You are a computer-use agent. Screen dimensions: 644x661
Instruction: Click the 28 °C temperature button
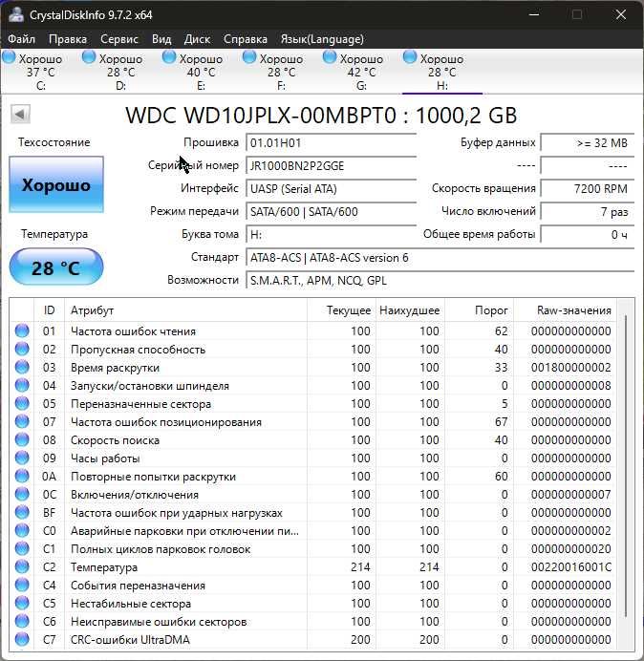pyautogui.click(x=56, y=267)
